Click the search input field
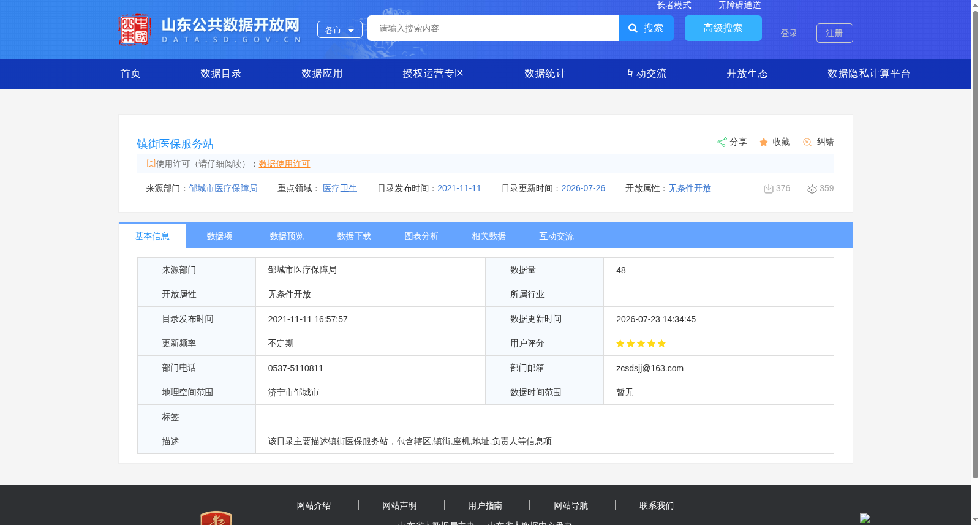 coord(493,28)
